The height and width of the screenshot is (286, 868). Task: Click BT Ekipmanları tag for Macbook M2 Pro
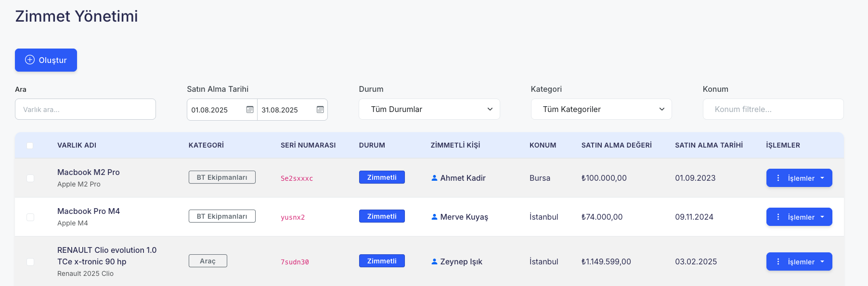pyautogui.click(x=222, y=177)
